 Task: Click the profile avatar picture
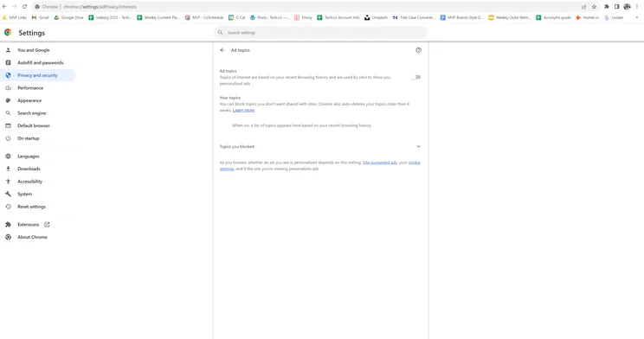click(627, 7)
